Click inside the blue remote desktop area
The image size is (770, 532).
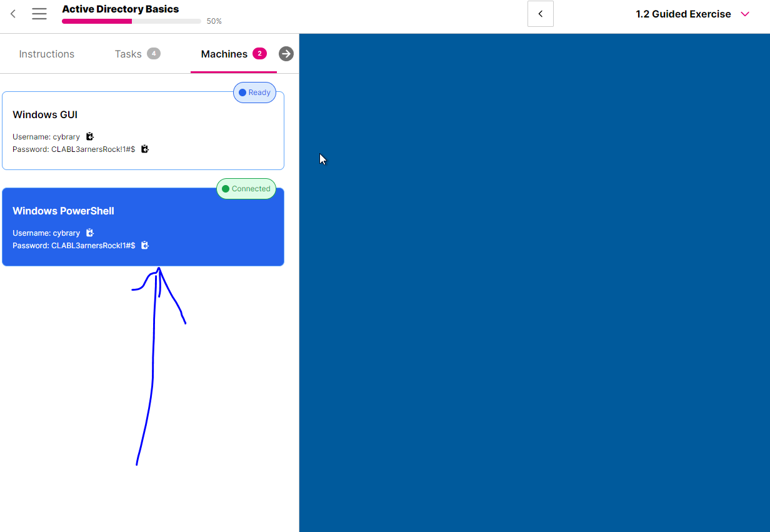point(534,281)
